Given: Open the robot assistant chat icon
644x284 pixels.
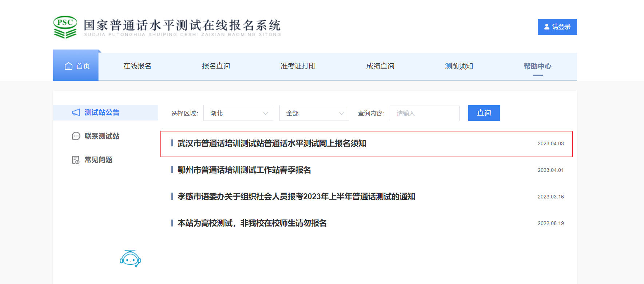Looking at the screenshot, I should coord(130,258).
